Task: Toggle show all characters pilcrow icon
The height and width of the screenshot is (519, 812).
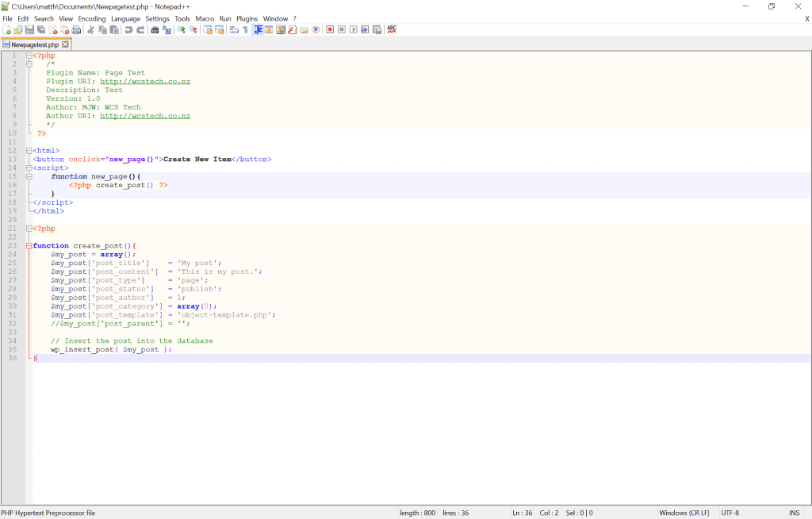Action: point(246,29)
